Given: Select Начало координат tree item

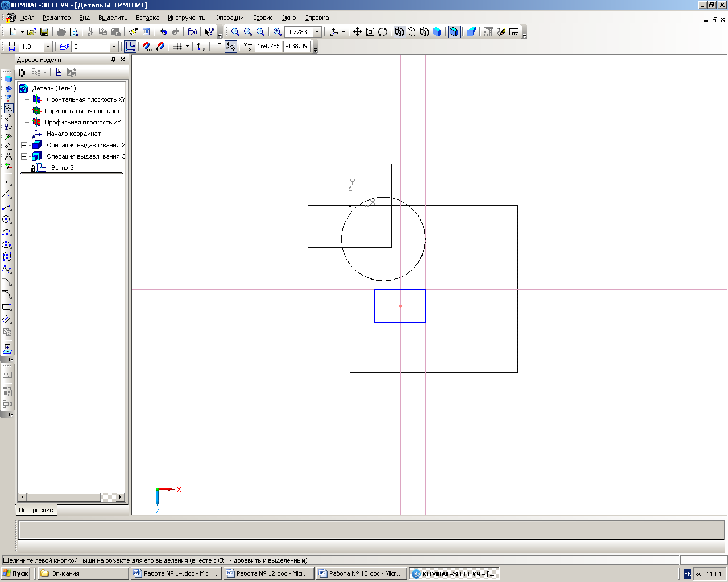Looking at the screenshot, I should point(73,134).
